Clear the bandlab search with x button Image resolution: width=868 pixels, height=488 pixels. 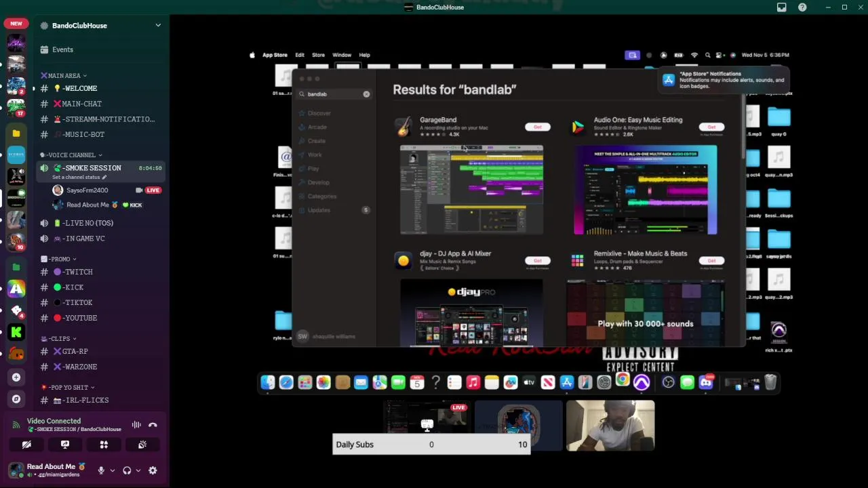(366, 94)
